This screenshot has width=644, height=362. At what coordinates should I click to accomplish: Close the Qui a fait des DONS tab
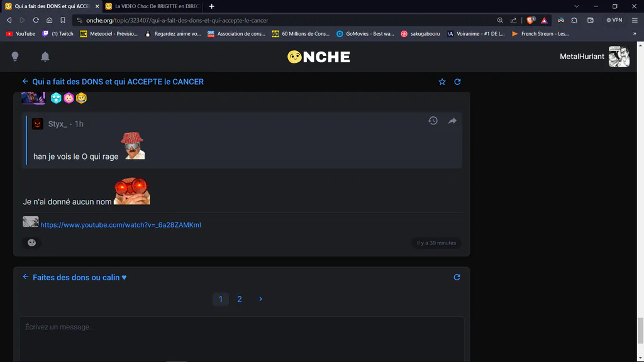pos(97,6)
